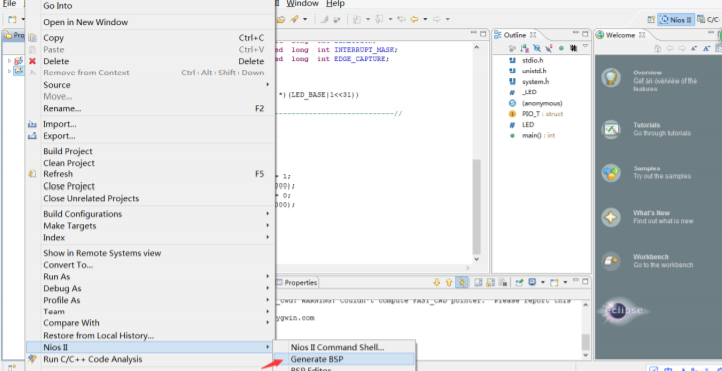Switch to C/C++ perspective button

(708, 19)
